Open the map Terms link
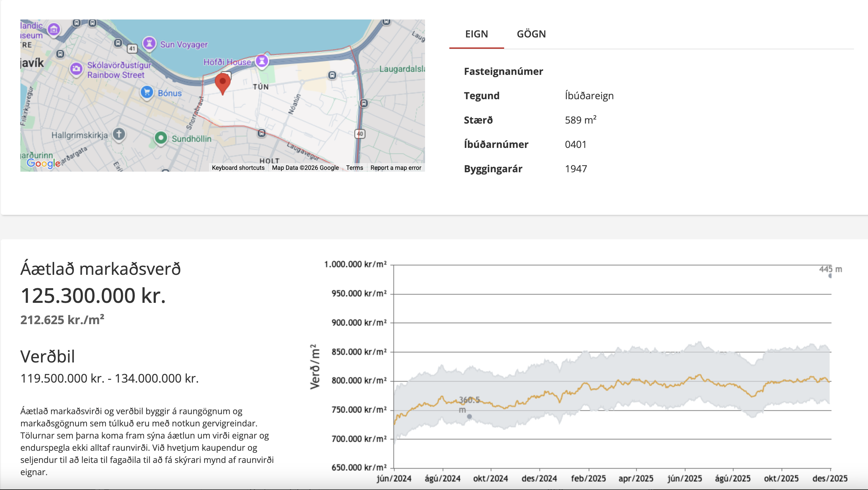This screenshot has width=868, height=490. coord(354,167)
